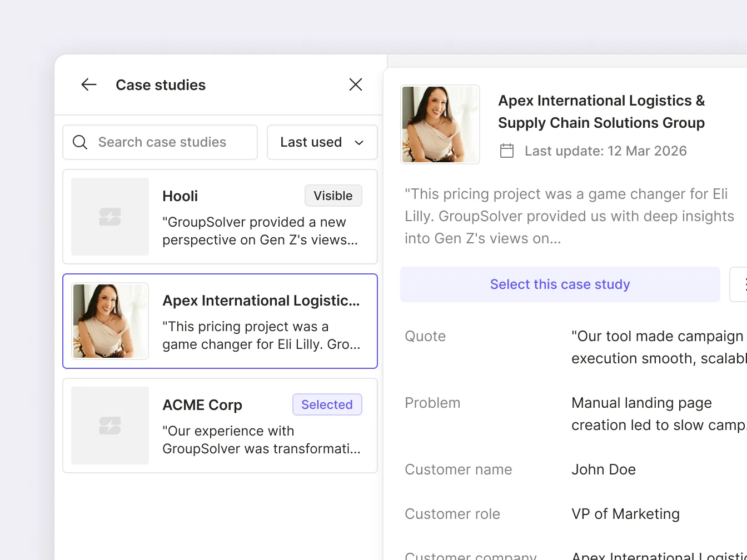Click the Problem field label
The image size is (747, 560).
tap(432, 403)
